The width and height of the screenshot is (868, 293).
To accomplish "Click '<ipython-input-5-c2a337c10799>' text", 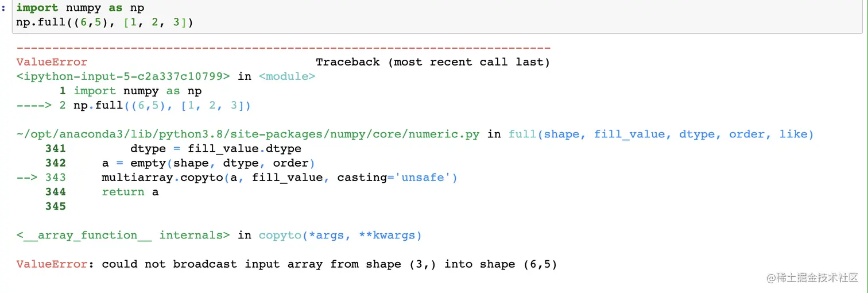I will coord(123,76).
